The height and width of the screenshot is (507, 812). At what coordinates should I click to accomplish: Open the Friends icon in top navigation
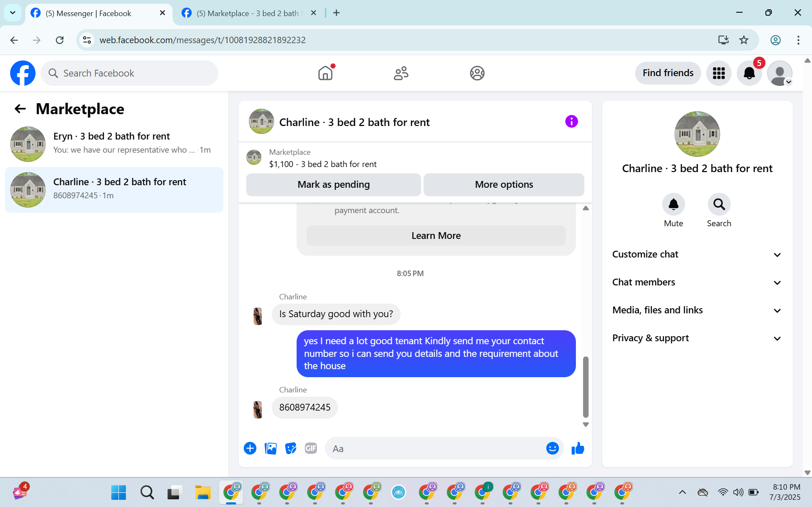401,73
